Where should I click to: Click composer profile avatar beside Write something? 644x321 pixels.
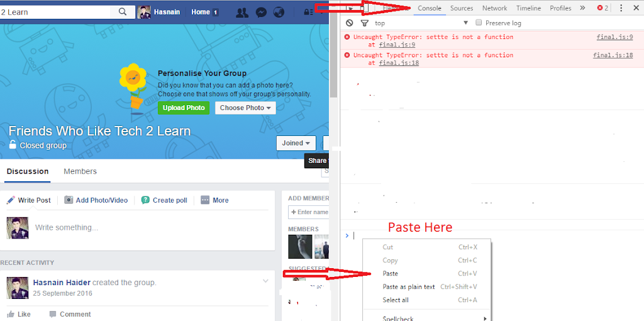17,228
